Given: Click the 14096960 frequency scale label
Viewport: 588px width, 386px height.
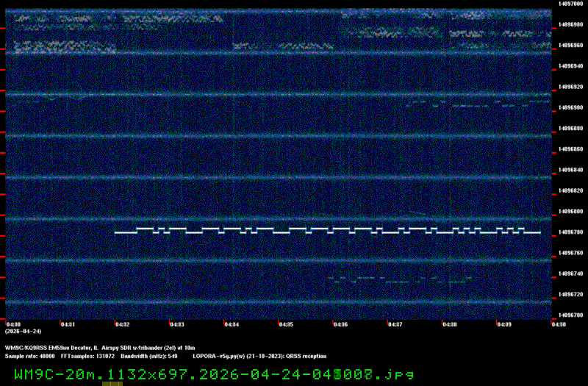Looking at the screenshot, I should (x=570, y=45).
